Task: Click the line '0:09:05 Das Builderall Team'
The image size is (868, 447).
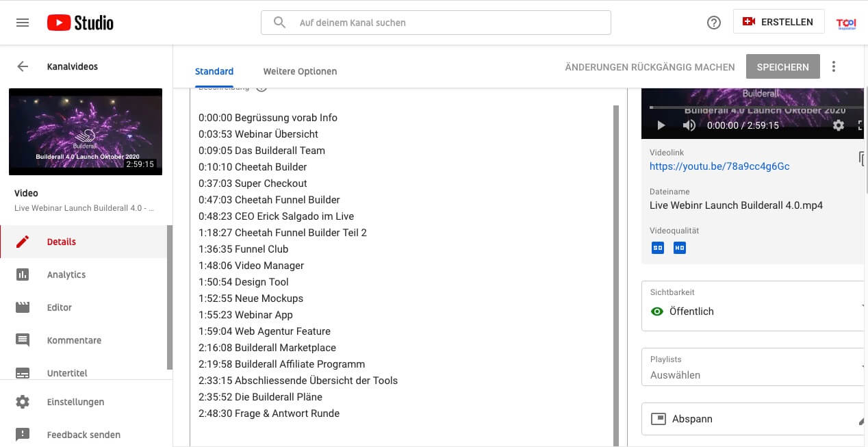Action: click(261, 151)
